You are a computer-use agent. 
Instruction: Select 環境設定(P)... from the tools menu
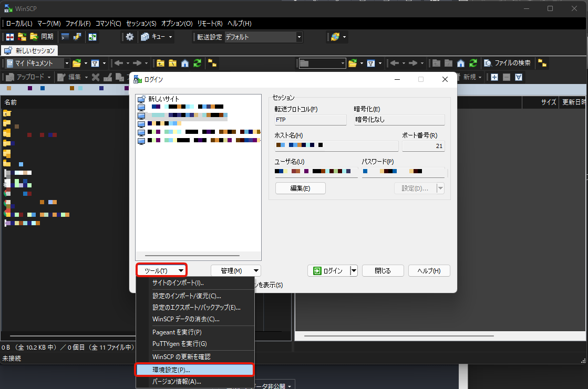194,370
